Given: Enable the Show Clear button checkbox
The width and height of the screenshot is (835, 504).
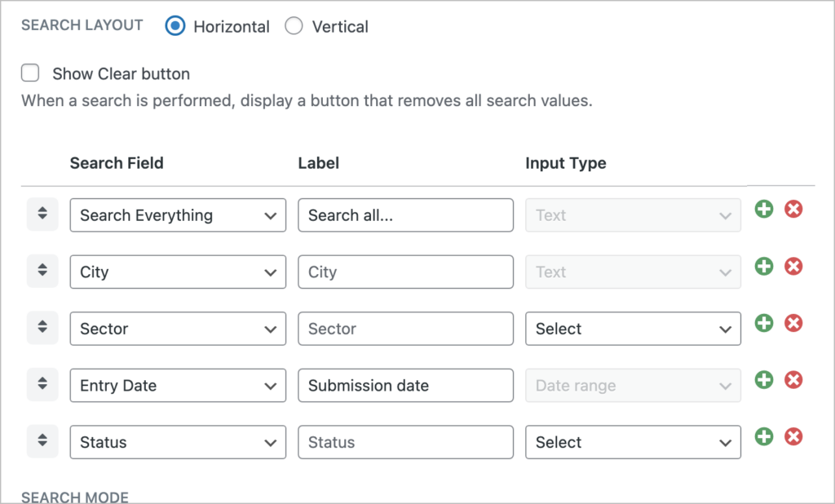Looking at the screenshot, I should click(x=31, y=74).
